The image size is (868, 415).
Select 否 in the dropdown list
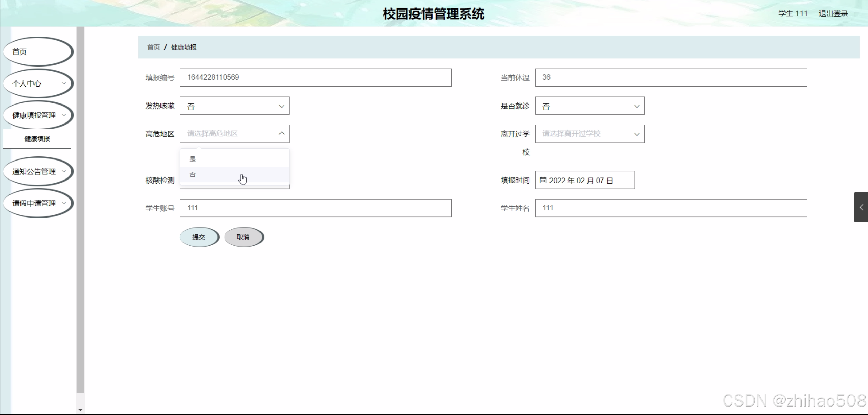pyautogui.click(x=193, y=174)
